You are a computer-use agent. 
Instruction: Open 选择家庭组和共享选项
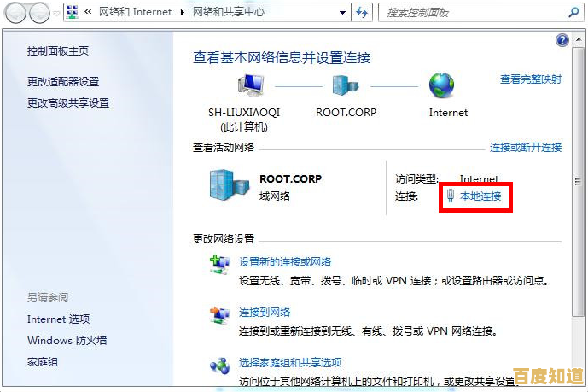[x=290, y=362]
